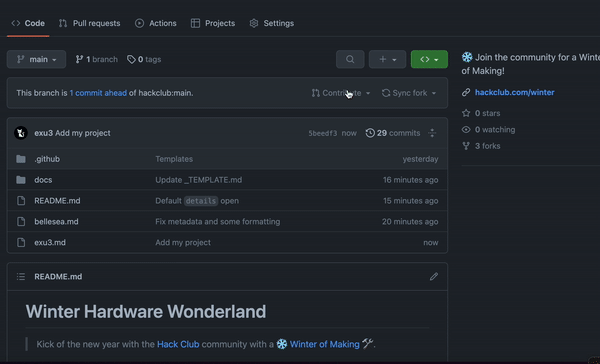Click the bellesea.md file icon
The width and height of the screenshot is (600, 364).
(21, 222)
